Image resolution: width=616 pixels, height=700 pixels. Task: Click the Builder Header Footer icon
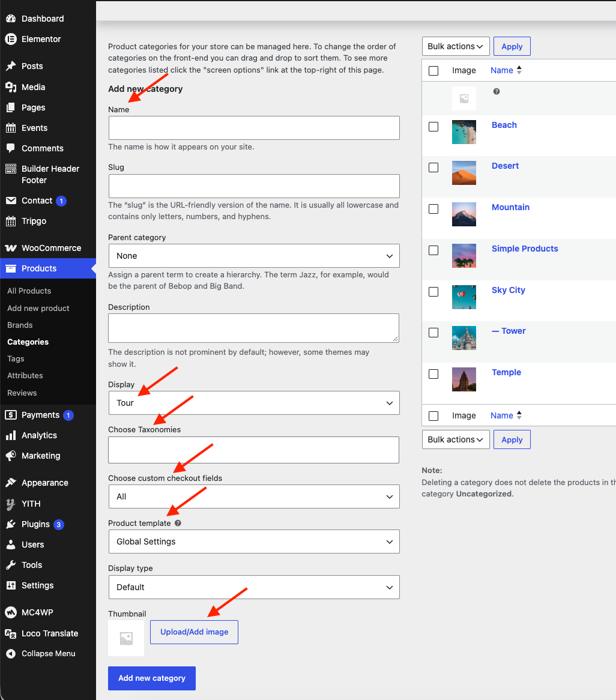coord(11,169)
